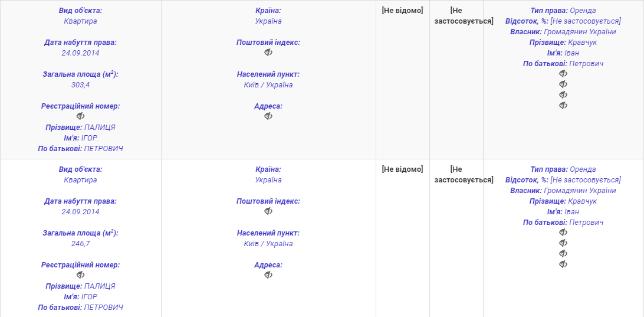This screenshot has height=317, width=644.
Task: Click first hidden icon under owner Петрович, 303,4 row
Action: click(x=563, y=74)
